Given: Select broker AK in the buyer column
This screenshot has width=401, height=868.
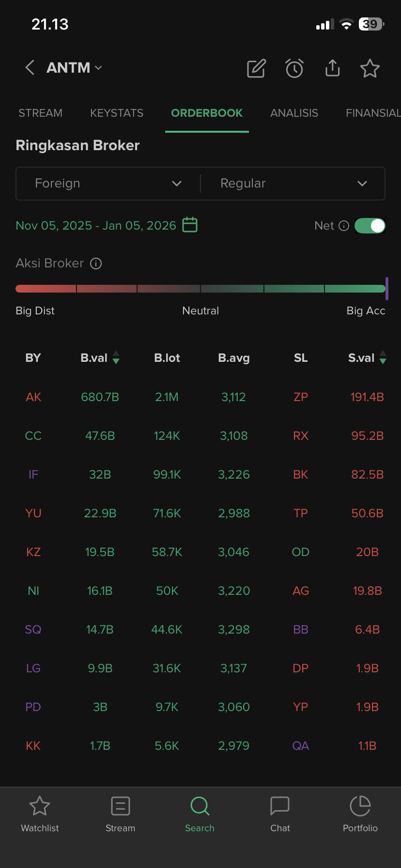Looking at the screenshot, I should 33,397.
